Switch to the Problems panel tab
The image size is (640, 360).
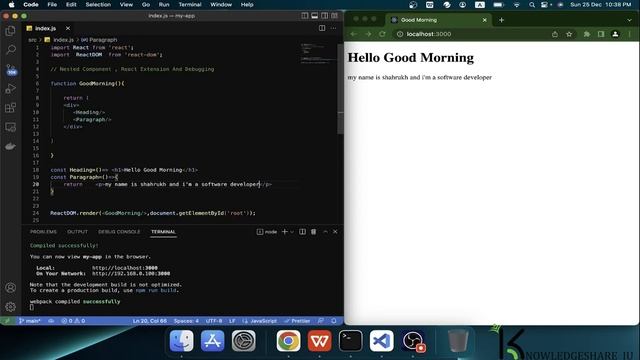pos(43,231)
